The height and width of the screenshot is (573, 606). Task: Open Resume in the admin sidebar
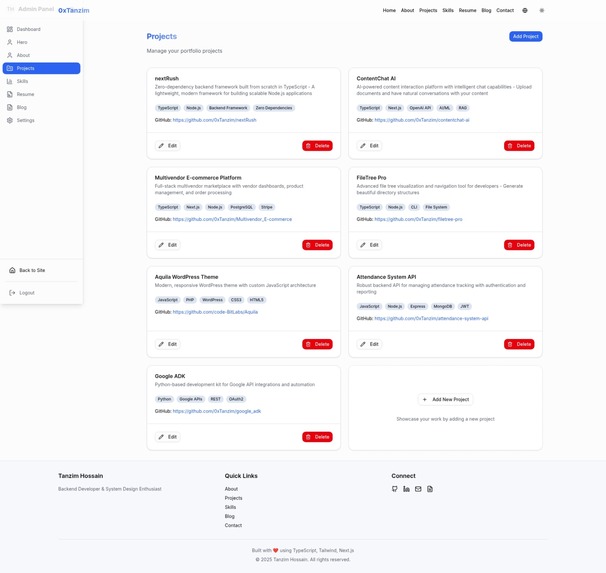click(41, 94)
